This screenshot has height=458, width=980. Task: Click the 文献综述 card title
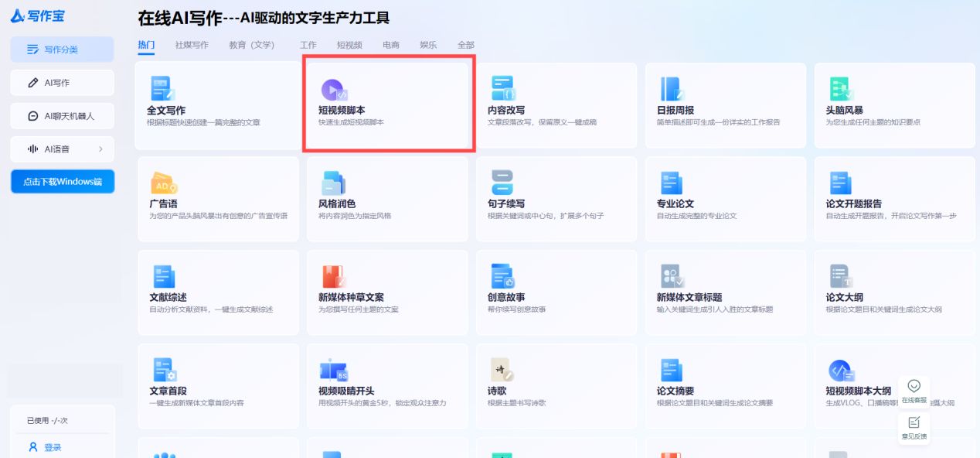pyautogui.click(x=168, y=298)
